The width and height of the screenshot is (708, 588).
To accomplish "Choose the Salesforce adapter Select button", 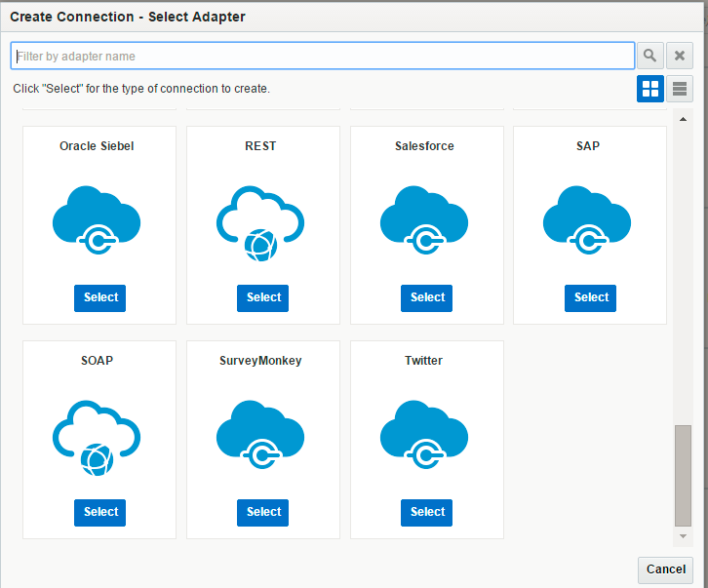I will point(427,298).
